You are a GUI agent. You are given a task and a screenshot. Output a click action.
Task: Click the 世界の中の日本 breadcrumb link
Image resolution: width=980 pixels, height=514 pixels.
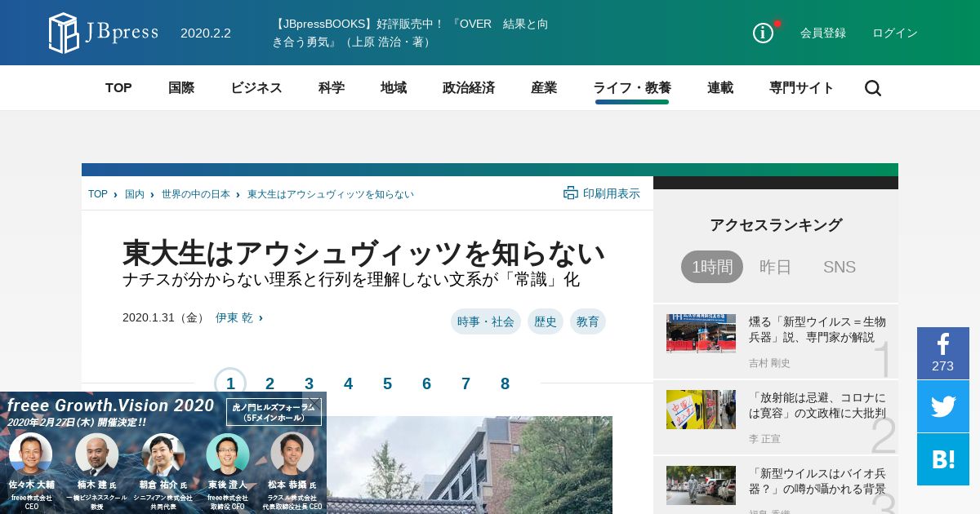[196, 194]
